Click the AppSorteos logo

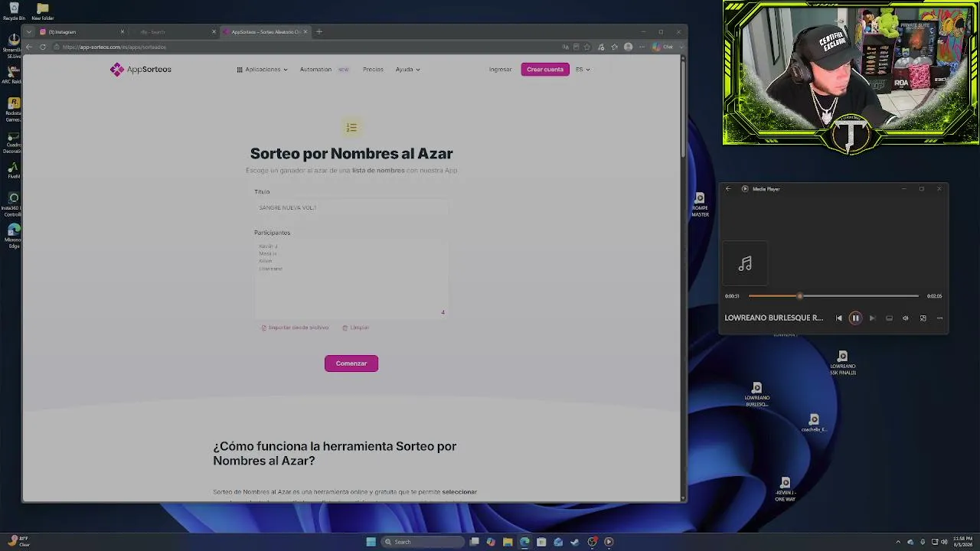pos(141,70)
